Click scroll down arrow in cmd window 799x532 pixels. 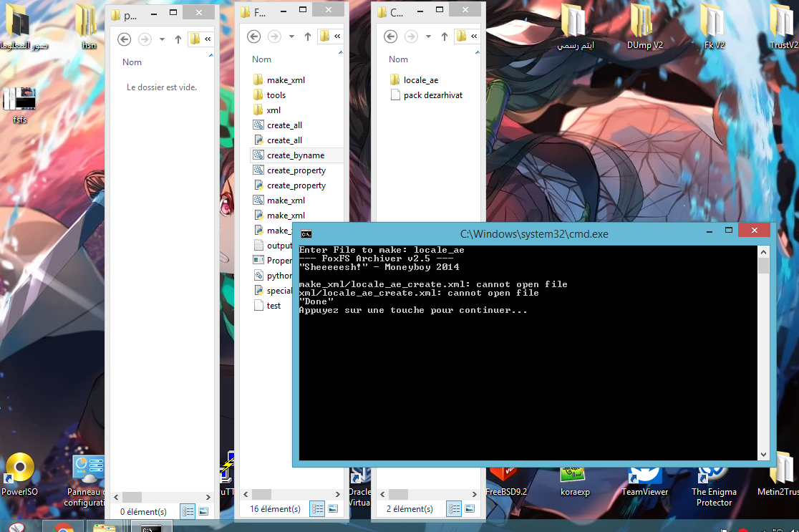point(763,455)
